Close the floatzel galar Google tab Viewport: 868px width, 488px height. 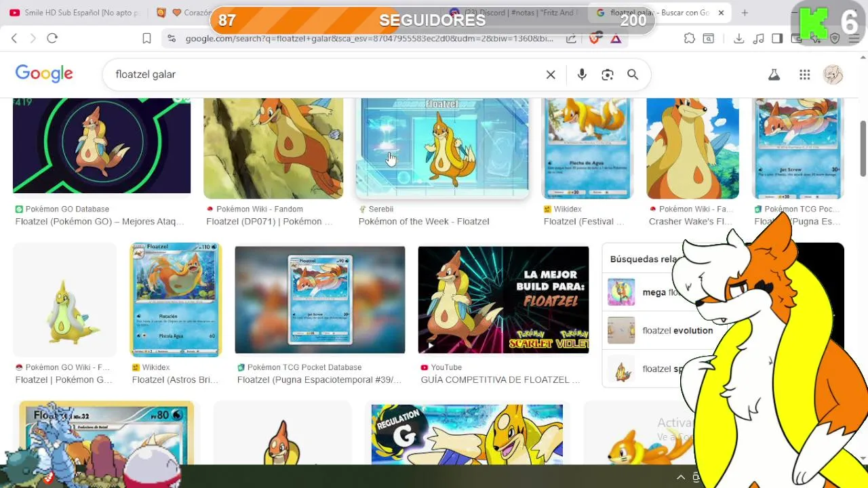(721, 13)
